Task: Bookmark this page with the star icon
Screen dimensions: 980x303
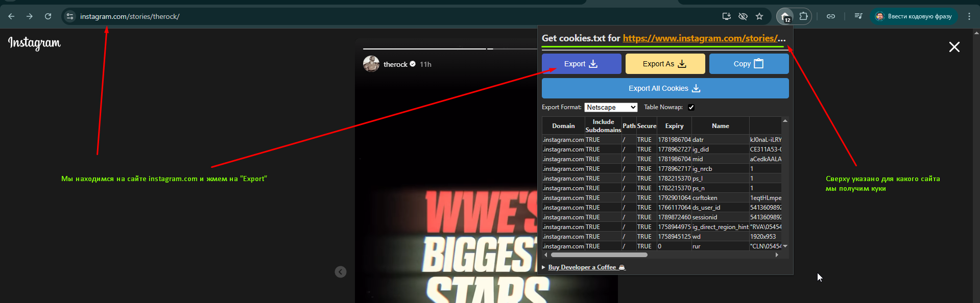Action: pos(759,16)
